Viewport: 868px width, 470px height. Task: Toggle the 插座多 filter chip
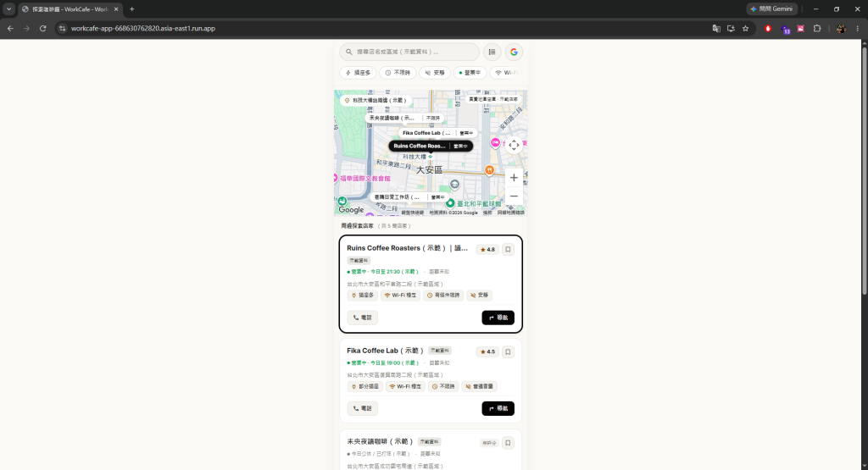tap(359, 73)
